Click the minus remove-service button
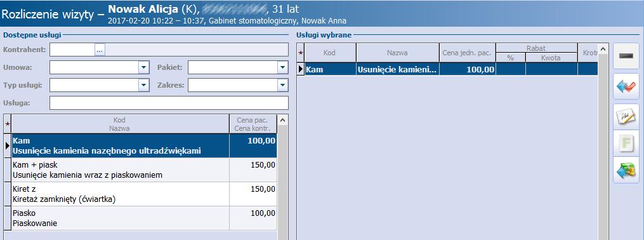 click(x=626, y=56)
